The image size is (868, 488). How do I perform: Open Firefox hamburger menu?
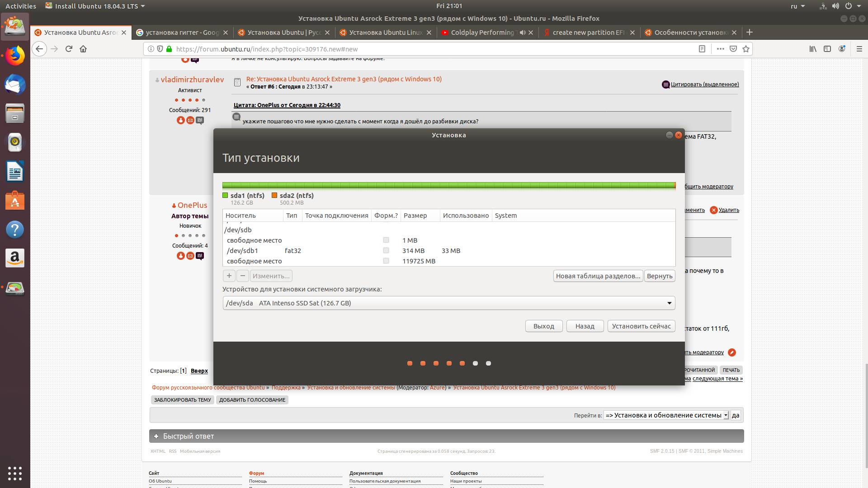(859, 49)
